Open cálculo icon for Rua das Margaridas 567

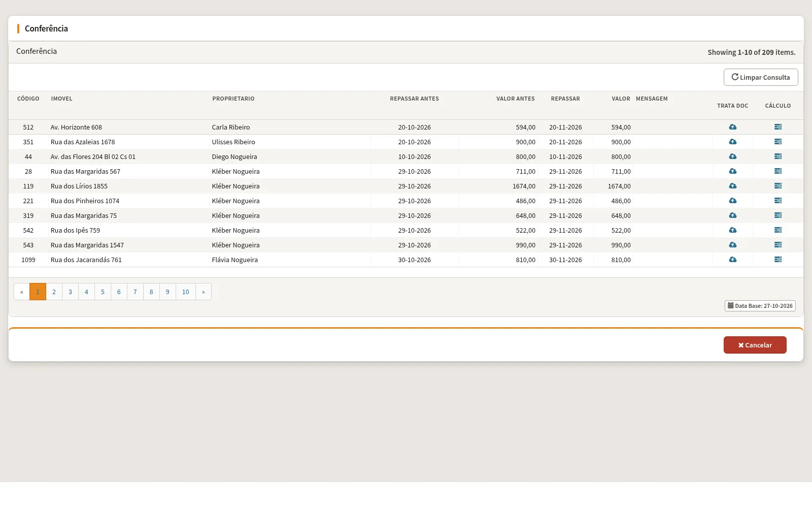pyautogui.click(x=778, y=171)
